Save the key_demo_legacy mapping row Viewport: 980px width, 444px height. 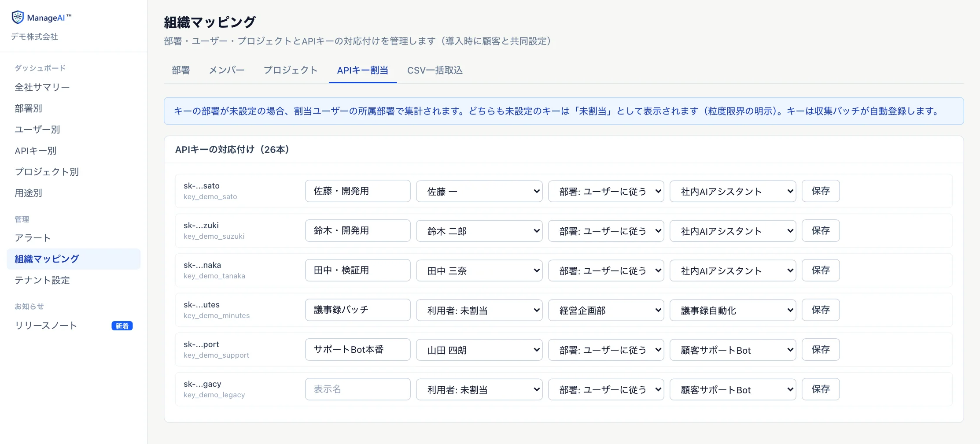click(821, 389)
